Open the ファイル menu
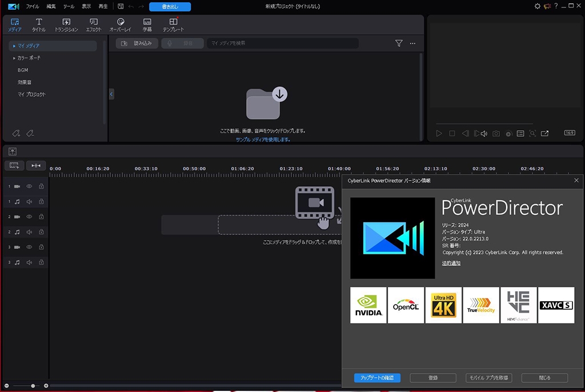Screen dimensions: 585x392 tap(33, 6)
